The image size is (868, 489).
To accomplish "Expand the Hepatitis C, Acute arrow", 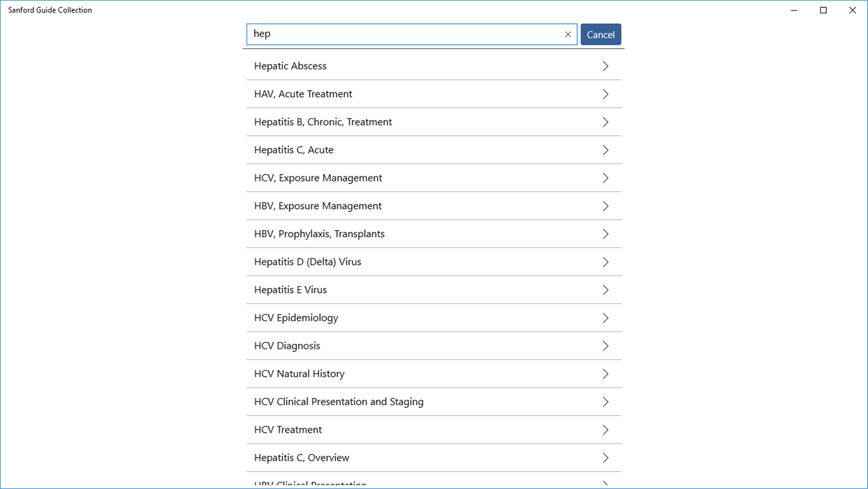I will [x=605, y=150].
